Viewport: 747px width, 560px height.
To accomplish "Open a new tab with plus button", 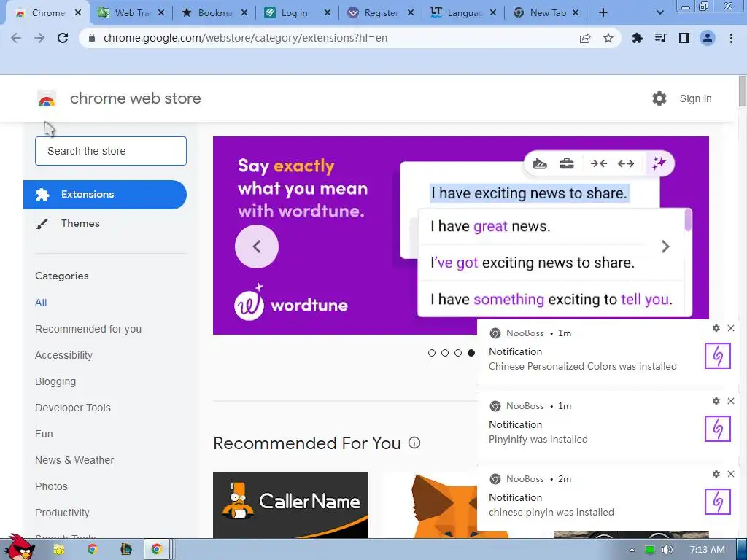I will tap(603, 13).
